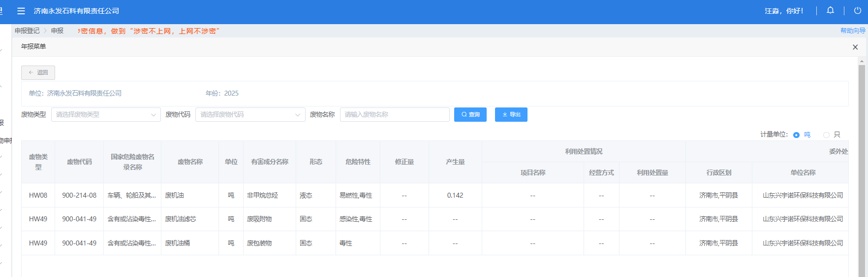The image size is (868, 277).
Task: Open the 帮助向导 help link
Action: pyautogui.click(x=853, y=31)
